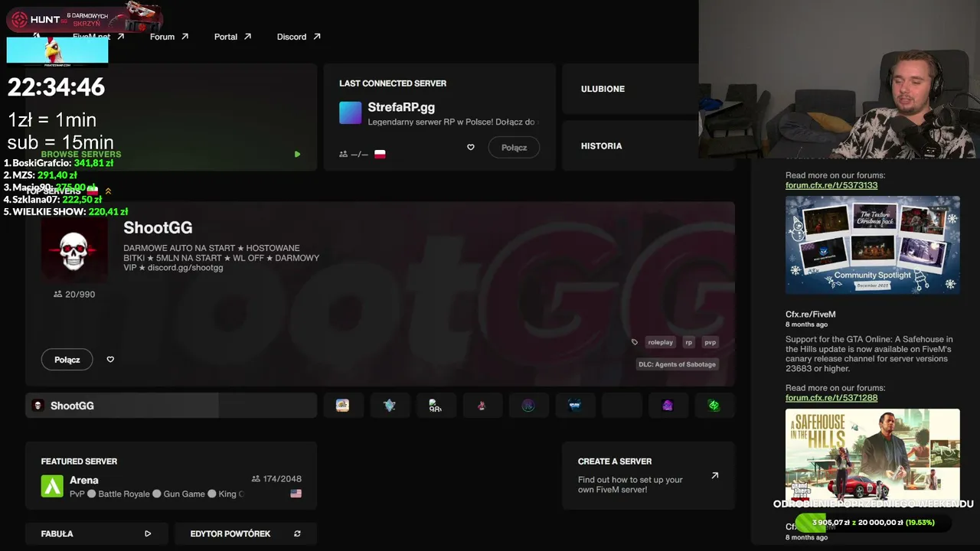The height and width of the screenshot is (551, 980).
Task: Click the StrefaRP.gg player count icon
Action: (343, 154)
